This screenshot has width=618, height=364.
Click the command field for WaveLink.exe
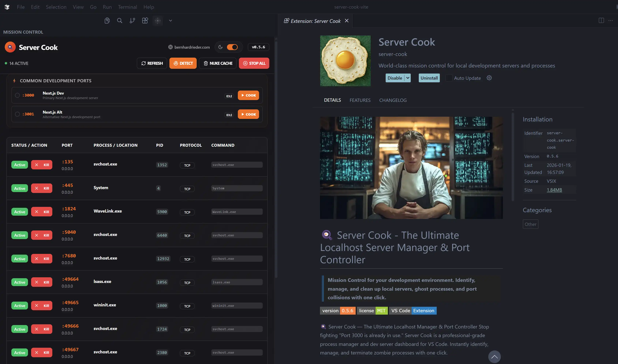coord(237,212)
